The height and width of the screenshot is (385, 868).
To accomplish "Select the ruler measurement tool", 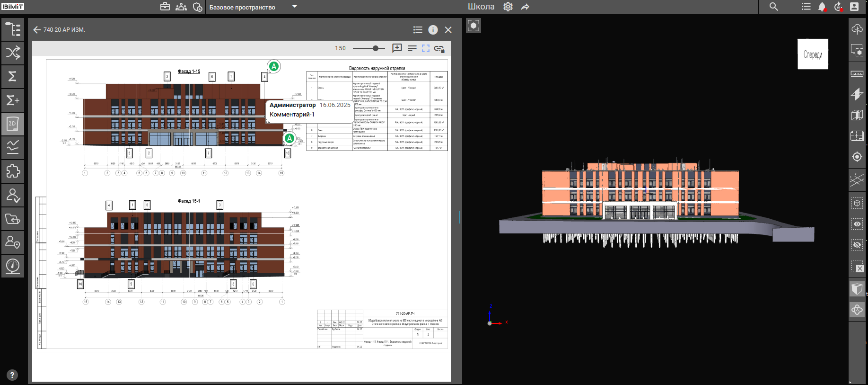I will 857,74.
